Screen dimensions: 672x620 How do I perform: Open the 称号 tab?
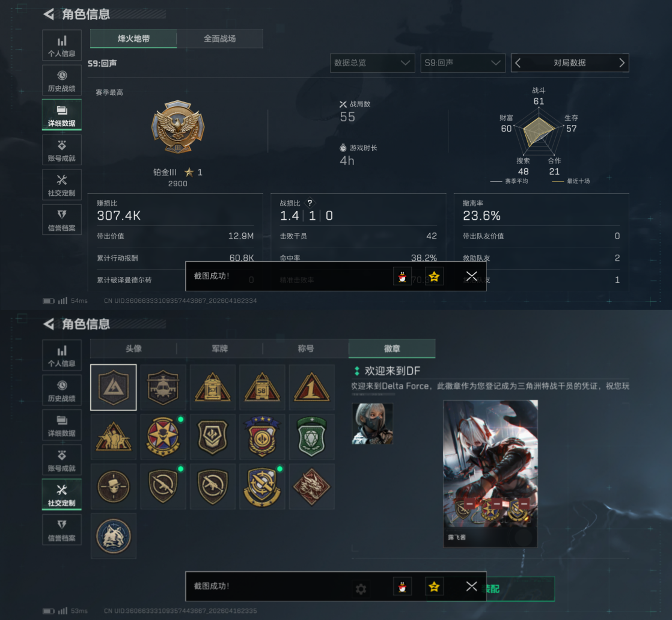tap(305, 349)
